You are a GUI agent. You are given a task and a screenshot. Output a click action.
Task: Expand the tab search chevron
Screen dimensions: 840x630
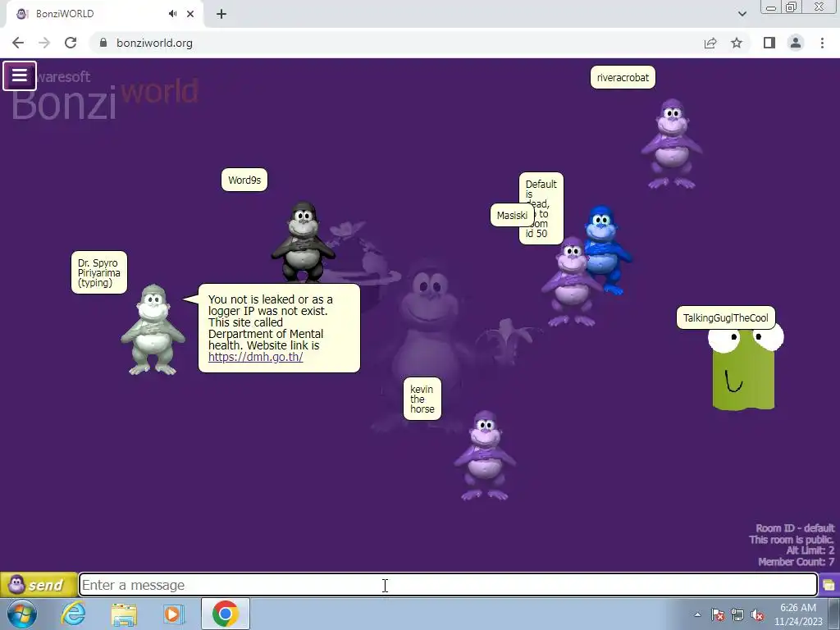coord(742,14)
